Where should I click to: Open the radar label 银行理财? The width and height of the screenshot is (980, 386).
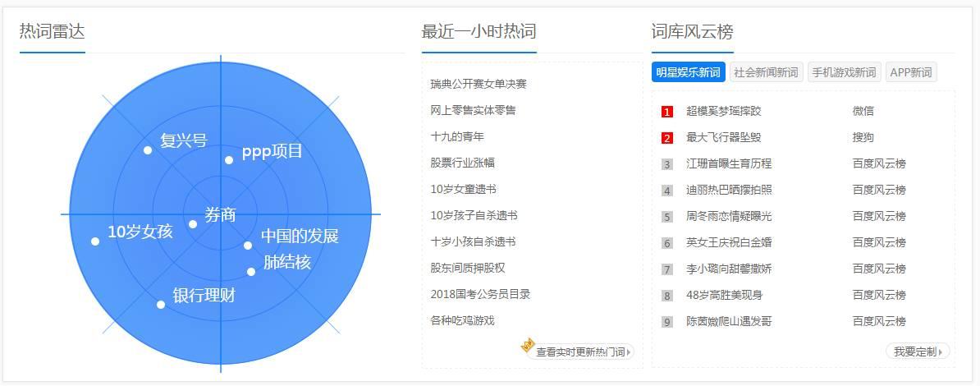click(x=204, y=296)
